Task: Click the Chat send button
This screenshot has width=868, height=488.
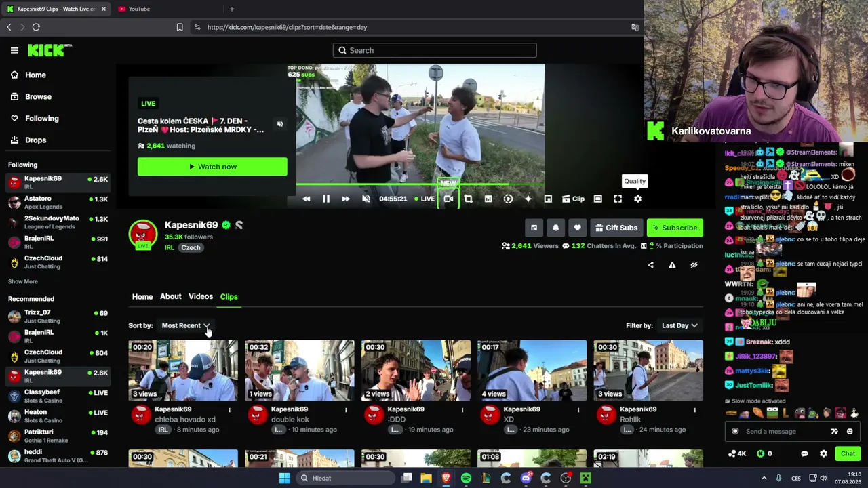Action: (x=848, y=454)
